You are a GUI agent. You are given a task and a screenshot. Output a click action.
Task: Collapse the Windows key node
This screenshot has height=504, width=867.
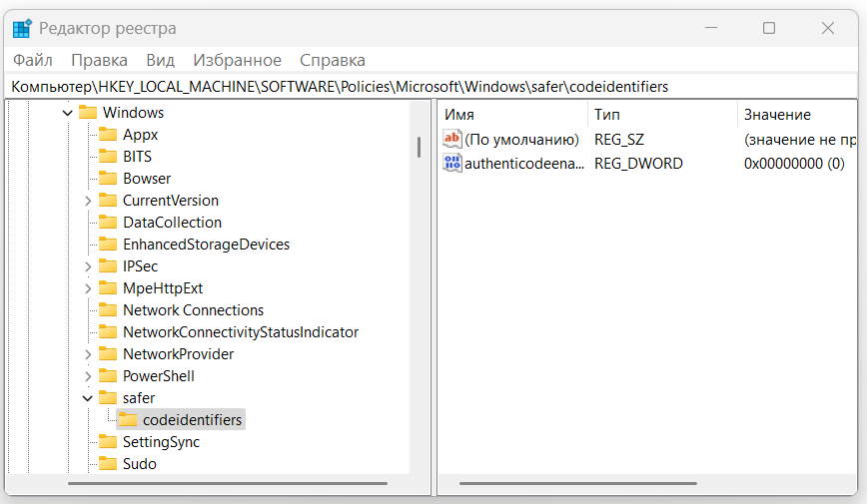68,113
